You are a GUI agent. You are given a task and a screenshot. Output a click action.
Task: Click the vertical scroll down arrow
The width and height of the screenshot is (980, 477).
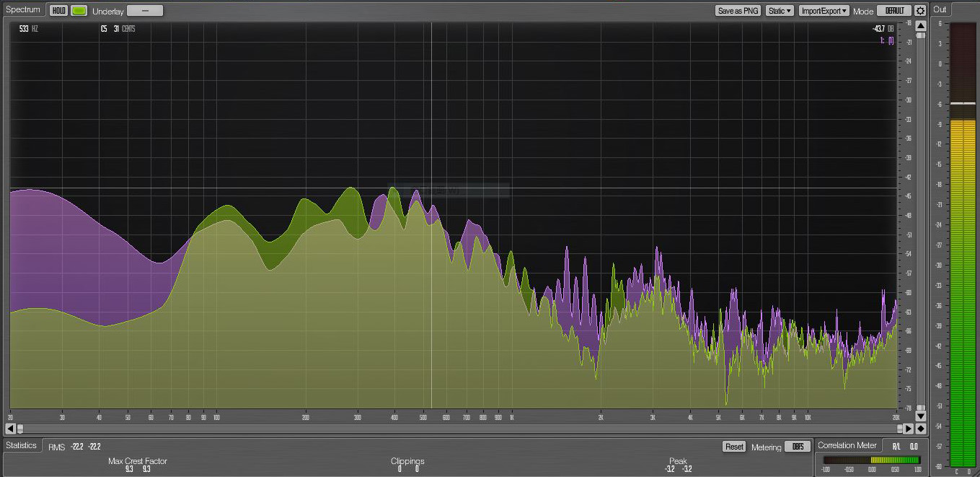[x=920, y=416]
